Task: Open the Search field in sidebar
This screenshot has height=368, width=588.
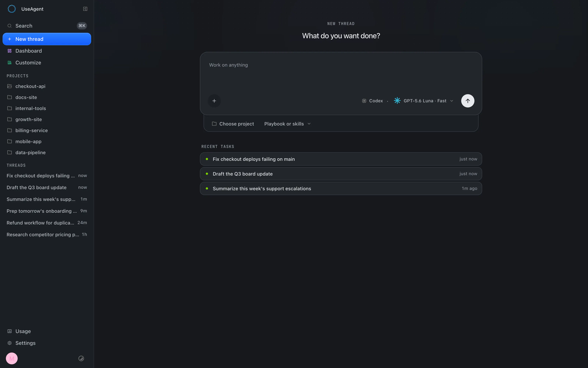Action: pos(47,26)
